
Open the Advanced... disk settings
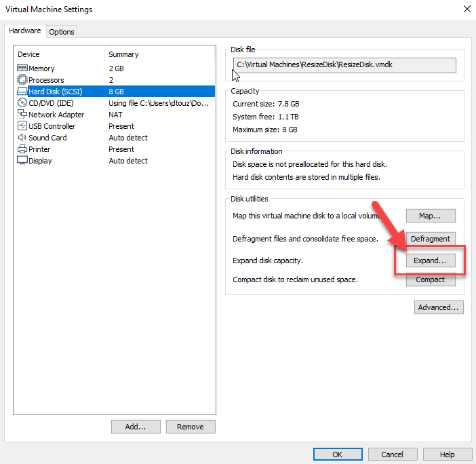click(439, 307)
